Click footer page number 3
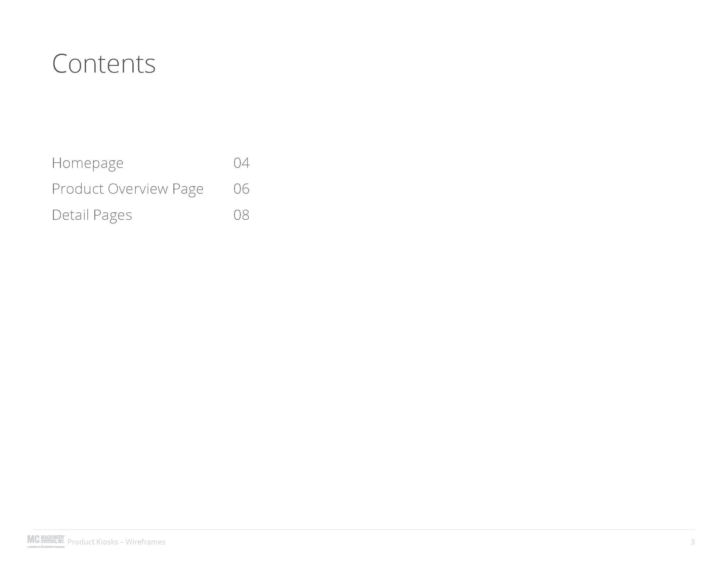Screen dimensions: 728x563 click(692, 542)
